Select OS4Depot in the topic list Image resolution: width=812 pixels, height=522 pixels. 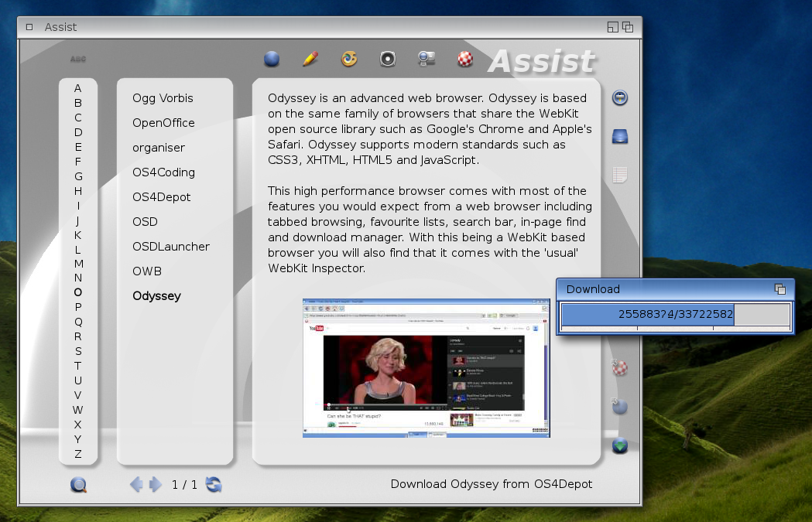[x=162, y=197]
